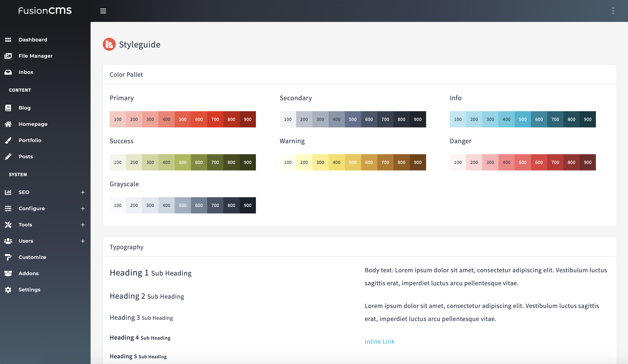Click the Styleguide swatch icon
The height and width of the screenshot is (364, 628).
click(109, 44)
